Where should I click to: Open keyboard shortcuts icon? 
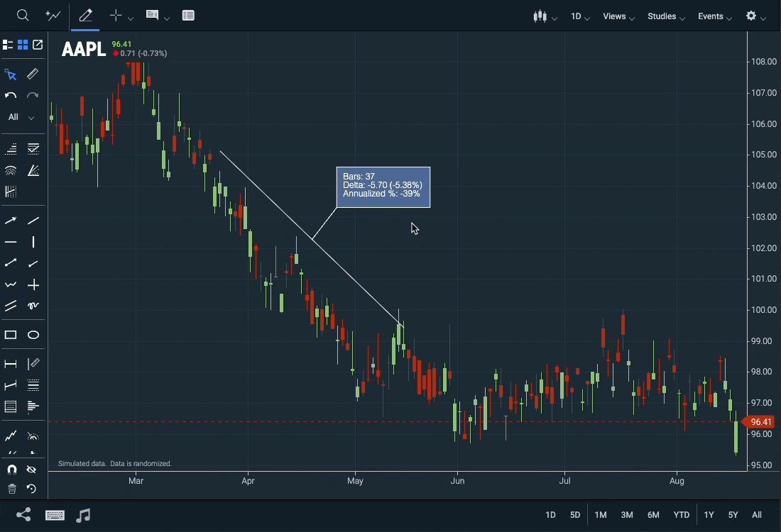click(55, 515)
